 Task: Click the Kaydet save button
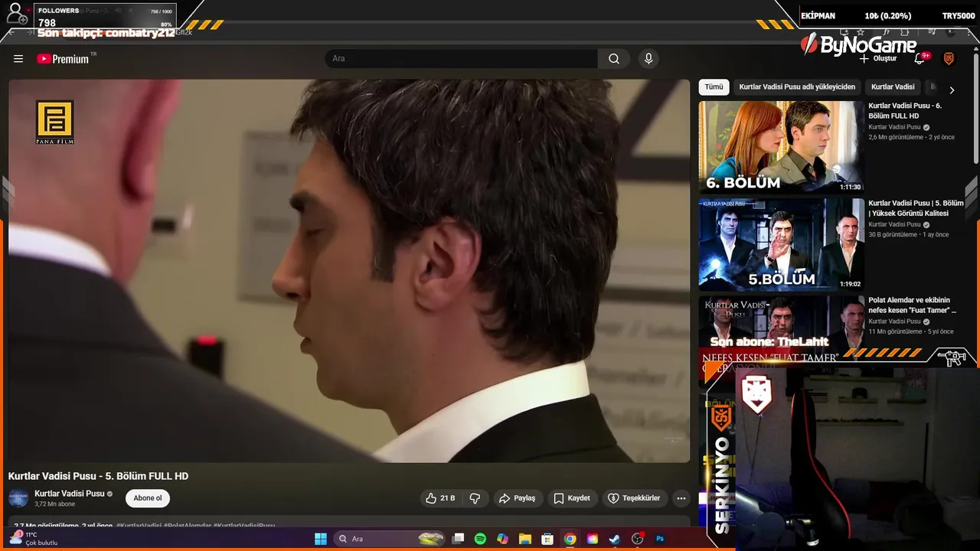point(572,498)
